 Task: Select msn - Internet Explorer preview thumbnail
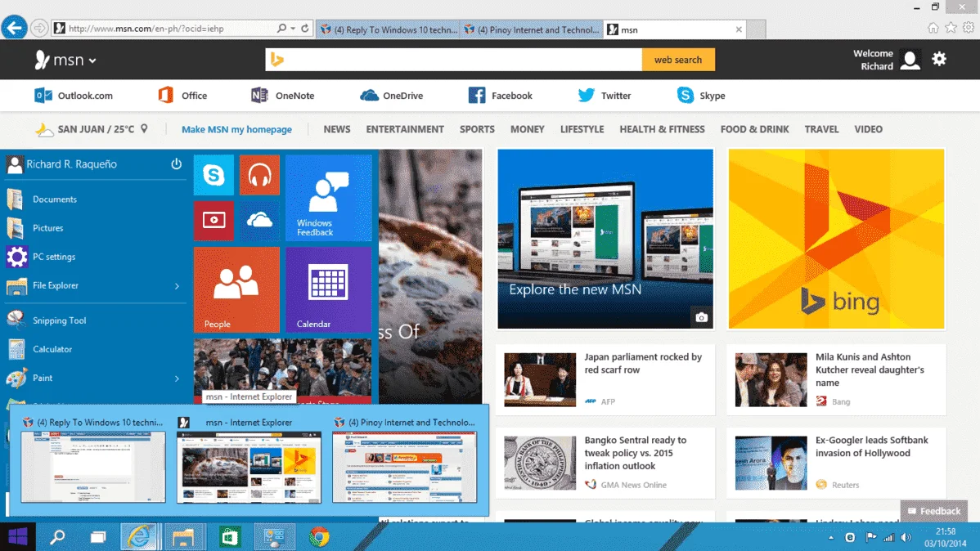[x=249, y=467]
